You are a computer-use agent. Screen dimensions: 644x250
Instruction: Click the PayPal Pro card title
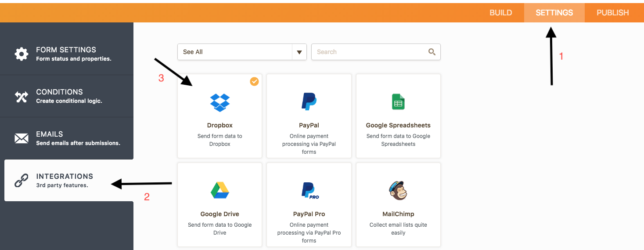click(309, 214)
